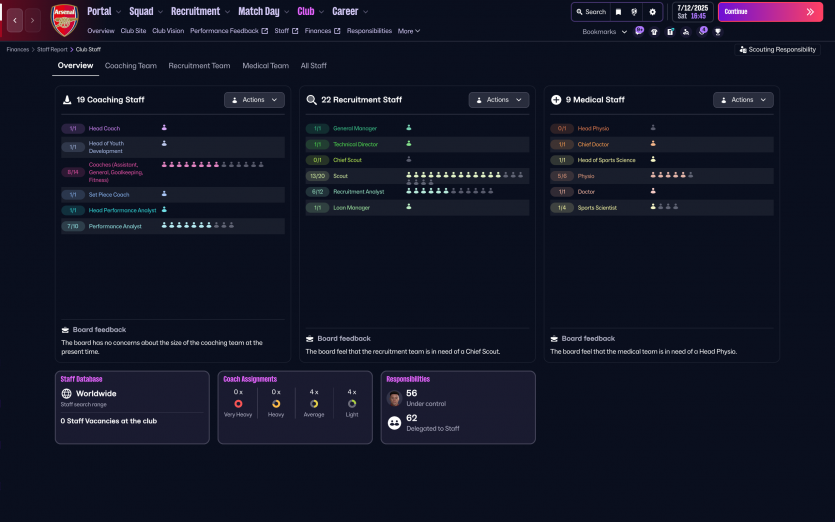Screen dimensions: 835x522
Task: Open Recruitment Staff Actions dropdown
Action: tap(499, 100)
